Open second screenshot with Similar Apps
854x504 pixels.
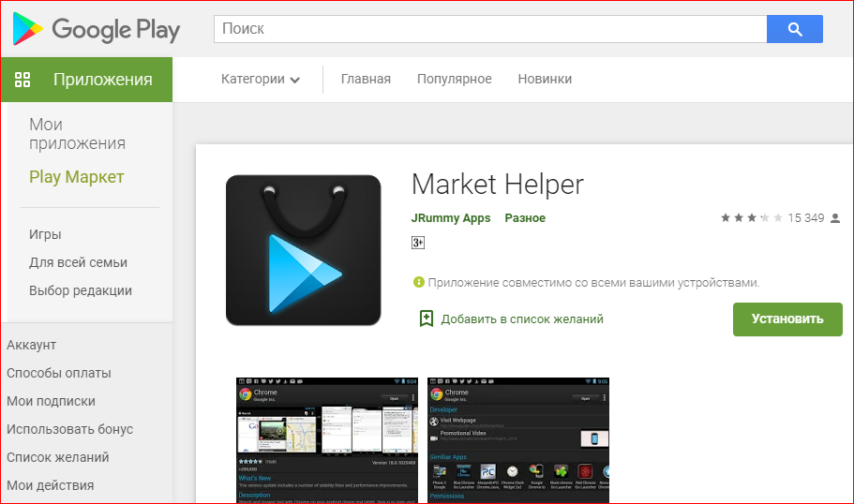click(518, 440)
